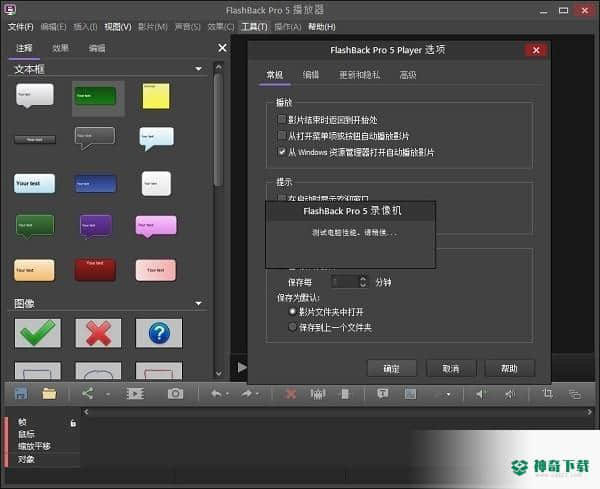This screenshot has height=489, width=600.
Task: Open the 帮助(H) menu
Action: point(322,27)
